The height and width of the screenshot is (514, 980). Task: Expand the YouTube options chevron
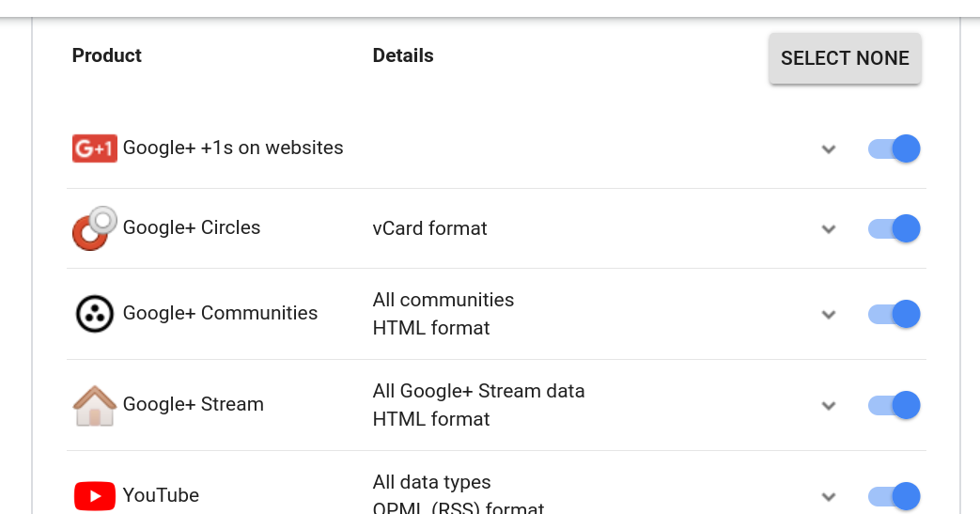point(829,496)
